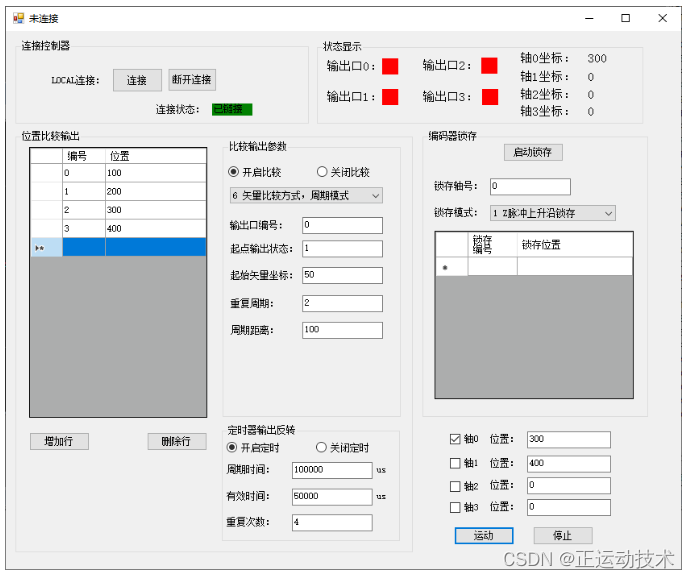Click position cell 200 in row 1

tap(155, 191)
